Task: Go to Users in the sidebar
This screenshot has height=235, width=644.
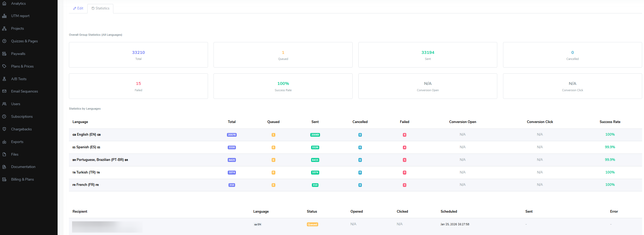Action: tap(16, 104)
